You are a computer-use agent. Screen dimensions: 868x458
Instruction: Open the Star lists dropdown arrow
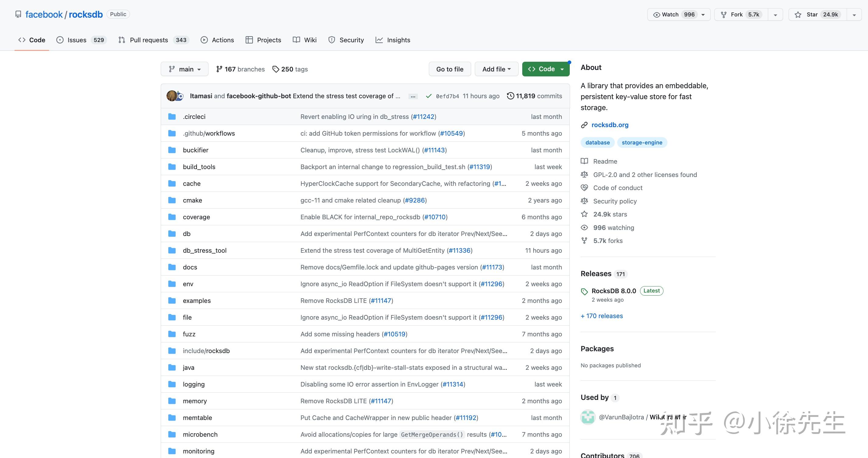click(x=854, y=15)
